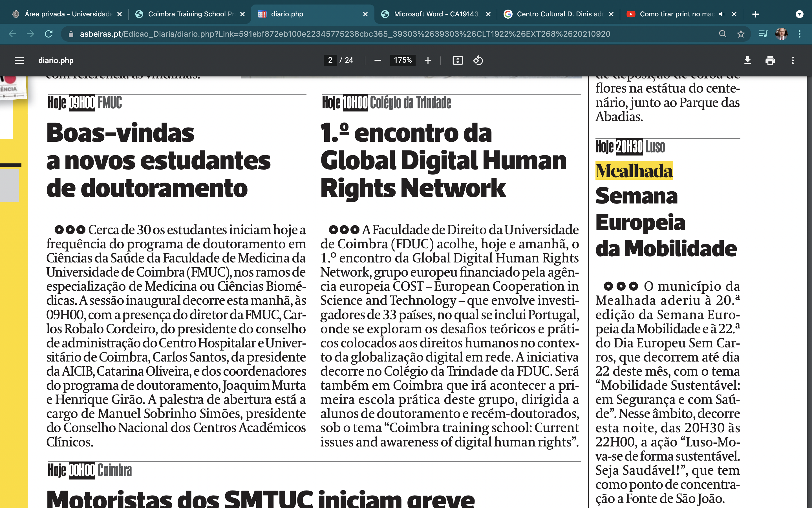
Task: Click the fit to page icon
Action: 458,60
